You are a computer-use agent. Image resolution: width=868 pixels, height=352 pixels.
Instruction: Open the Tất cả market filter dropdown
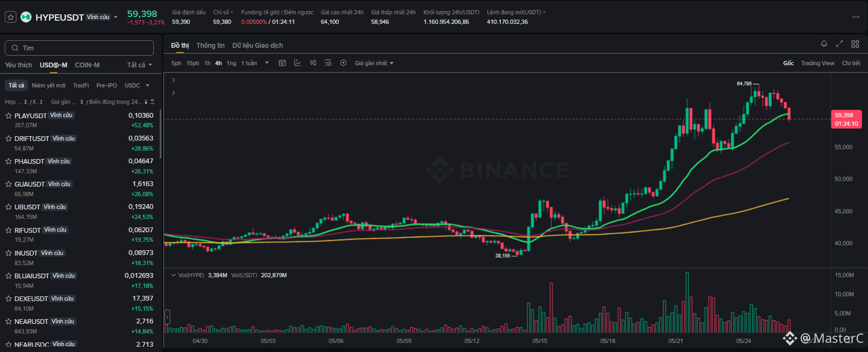(140, 65)
